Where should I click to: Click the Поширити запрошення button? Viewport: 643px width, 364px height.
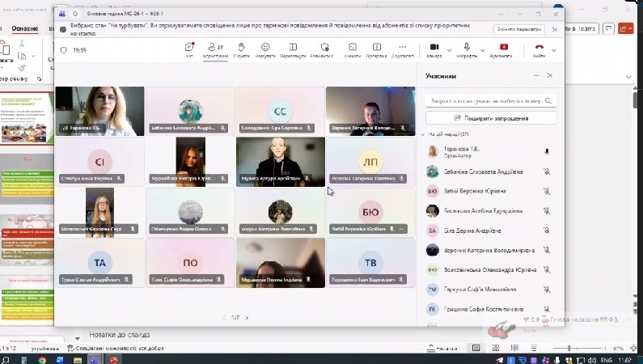(491, 118)
